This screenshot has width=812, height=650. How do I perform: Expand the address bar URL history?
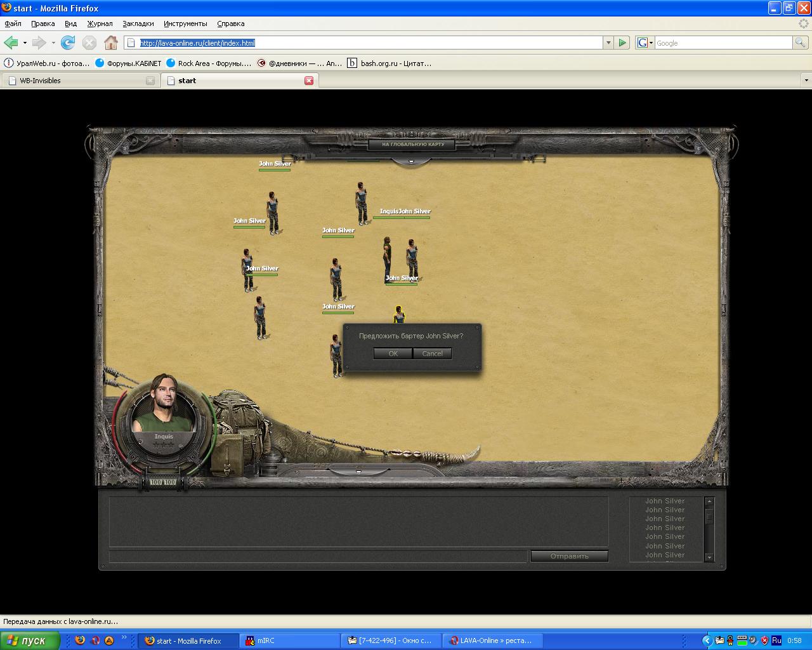(608, 43)
